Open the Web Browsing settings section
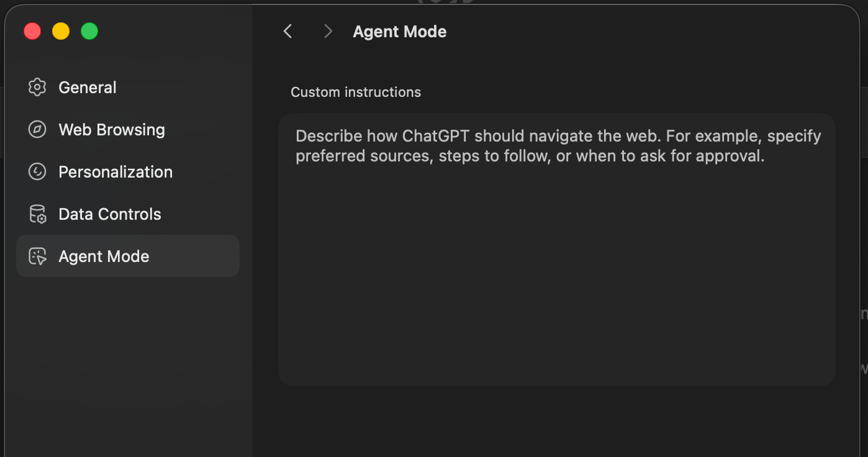This screenshot has height=457, width=868. point(128,130)
